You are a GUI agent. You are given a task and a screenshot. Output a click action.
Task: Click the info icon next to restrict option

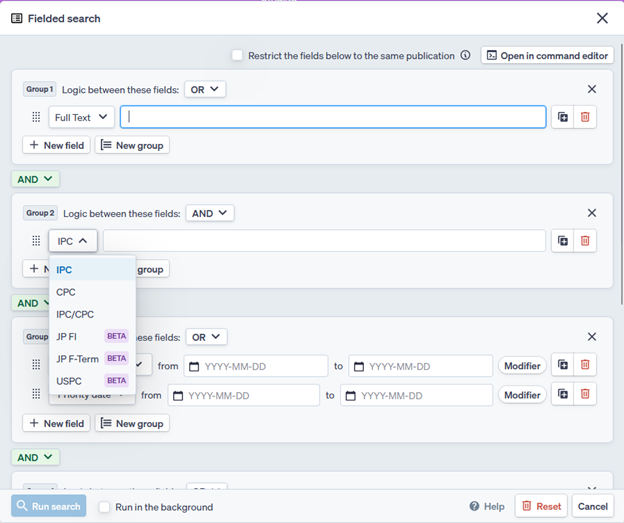[465, 56]
